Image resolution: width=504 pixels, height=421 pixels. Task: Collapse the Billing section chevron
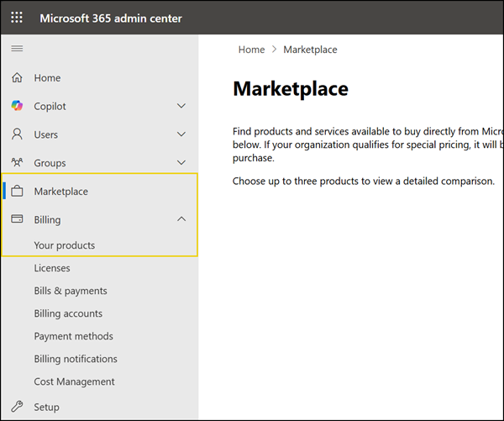pos(181,219)
